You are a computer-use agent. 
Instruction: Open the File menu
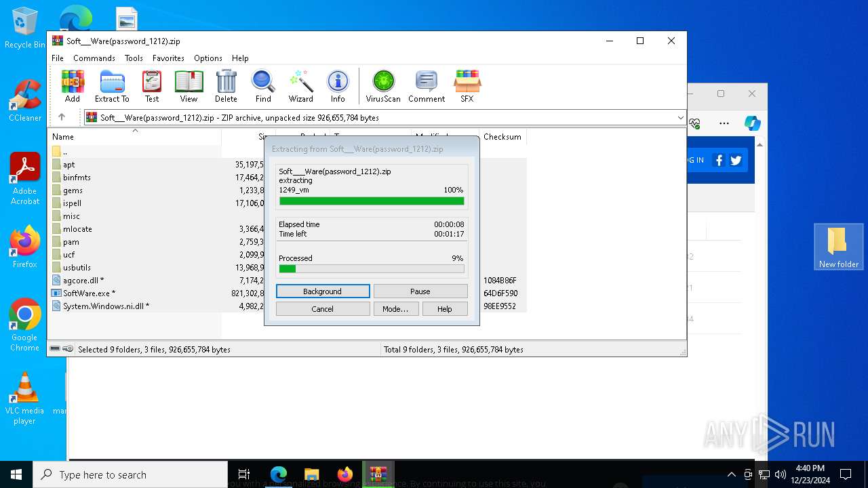[x=58, y=58]
